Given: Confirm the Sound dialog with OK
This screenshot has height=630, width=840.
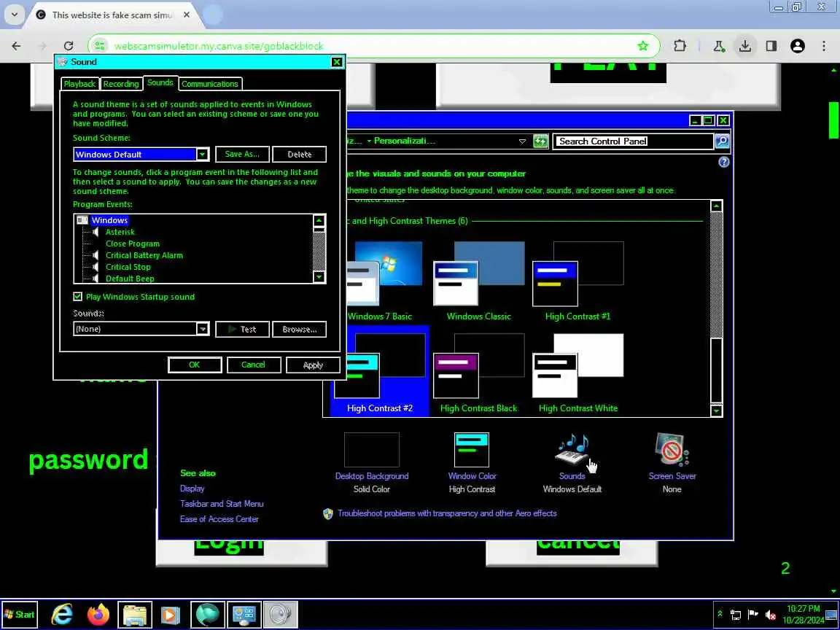Looking at the screenshot, I should coord(195,365).
